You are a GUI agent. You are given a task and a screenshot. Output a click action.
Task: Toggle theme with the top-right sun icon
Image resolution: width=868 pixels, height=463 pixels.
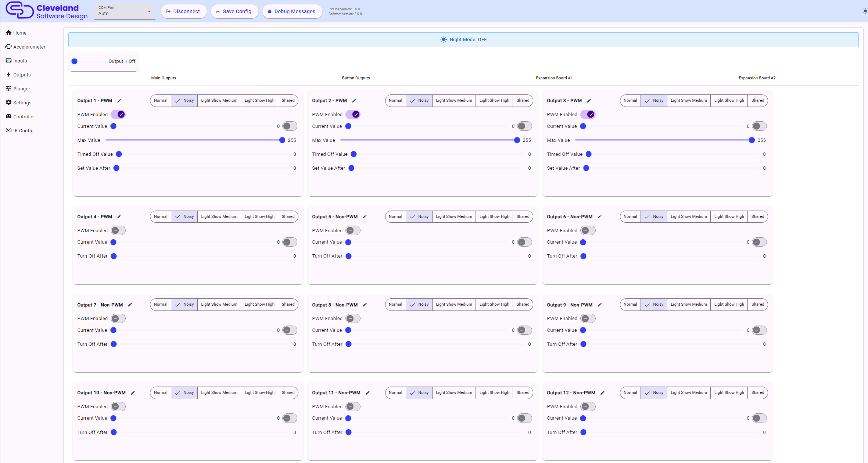pos(865,11)
